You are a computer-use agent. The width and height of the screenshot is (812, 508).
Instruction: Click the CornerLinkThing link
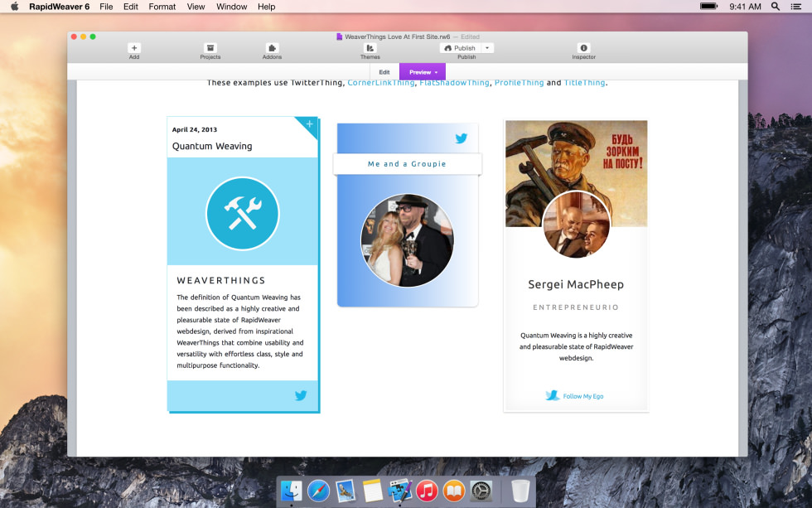(x=380, y=83)
